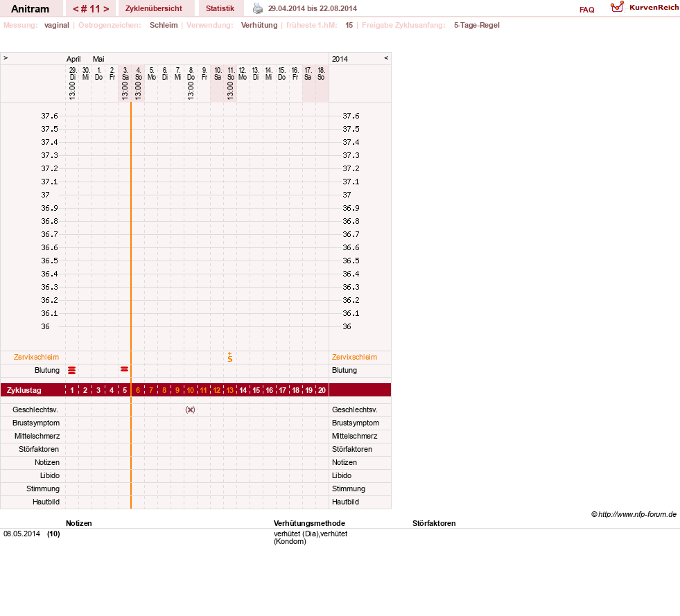Screen dimensions: 680x616
Task: Select cycle day 1 in Zyklustag row
Action: point(72,390)
